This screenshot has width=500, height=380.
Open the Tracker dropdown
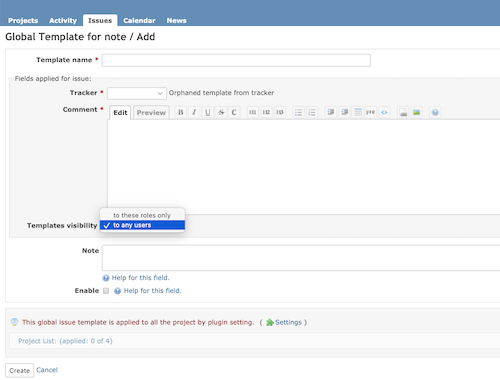(x=137, y=93)
